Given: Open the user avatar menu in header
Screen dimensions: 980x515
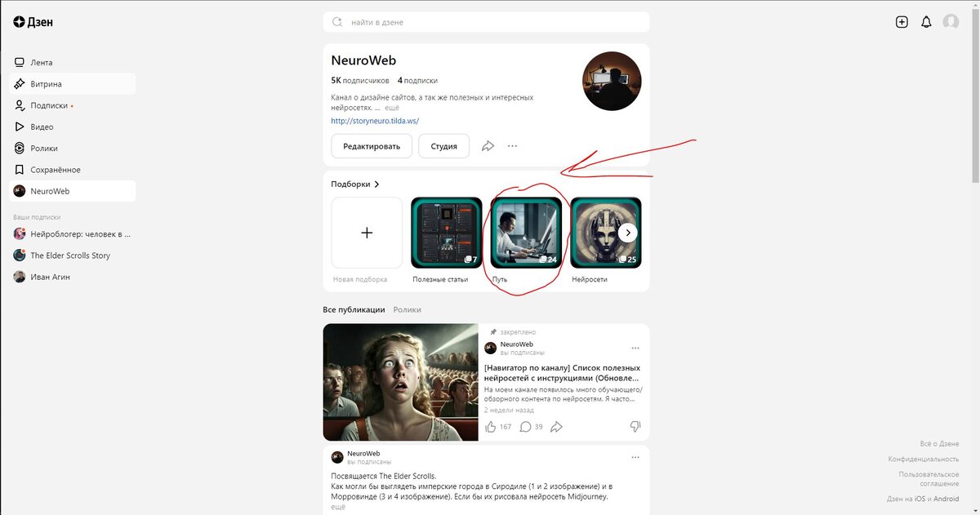Looking at the screenshot, I should coord(951,22).
